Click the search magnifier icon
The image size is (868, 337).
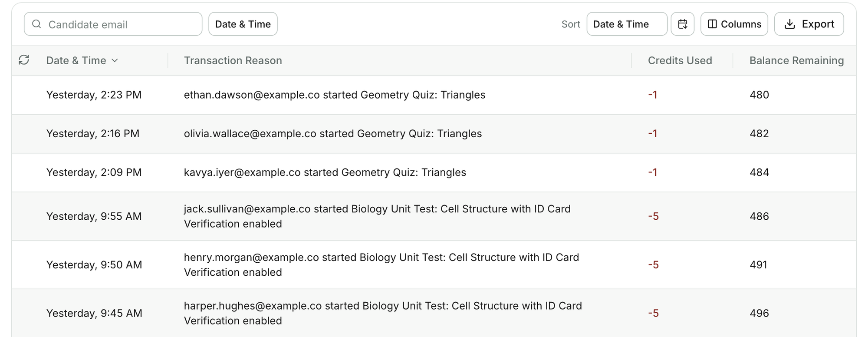pyautogui.click(x=37, y=24)
